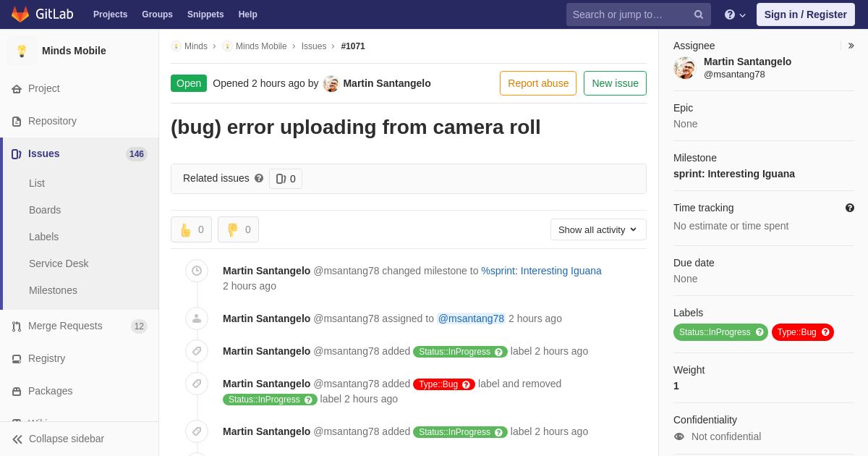Click the Related issues help icon
This screenshot has height=456, width=868.
(x=259, y=178)
